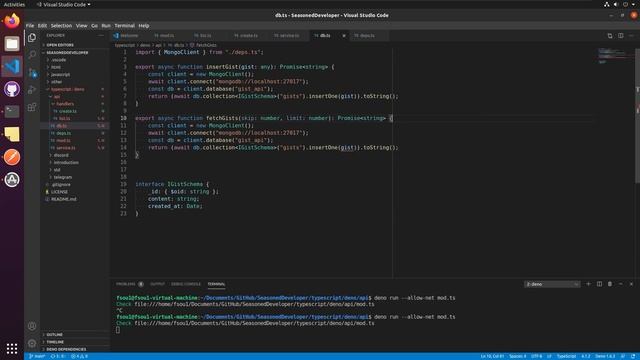Open the Selection menu
Image resolution: width=640 pixels, height=360 pixels.
click(x=61, y=26)
